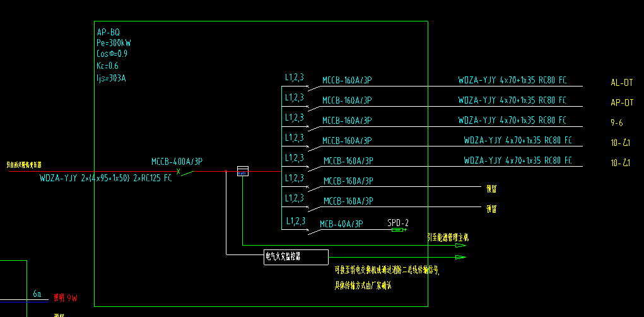Select the Kc=0.6 text
644x317 pixels.
click(108, 66)
